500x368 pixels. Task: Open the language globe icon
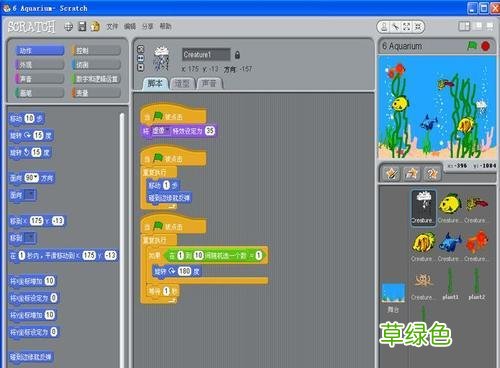point(68,27)
